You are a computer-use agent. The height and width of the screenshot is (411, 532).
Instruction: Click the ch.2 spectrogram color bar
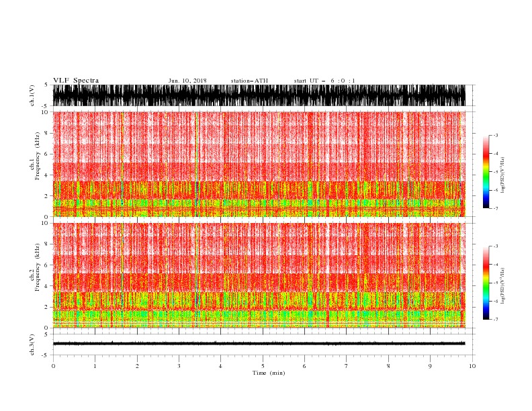pyautogui.click(x=486, y=283)
